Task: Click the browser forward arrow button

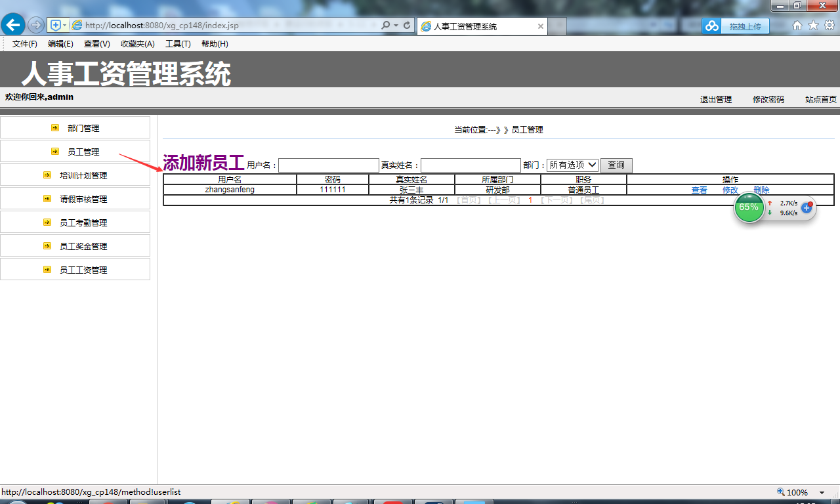Action: (x=36, y=25)
